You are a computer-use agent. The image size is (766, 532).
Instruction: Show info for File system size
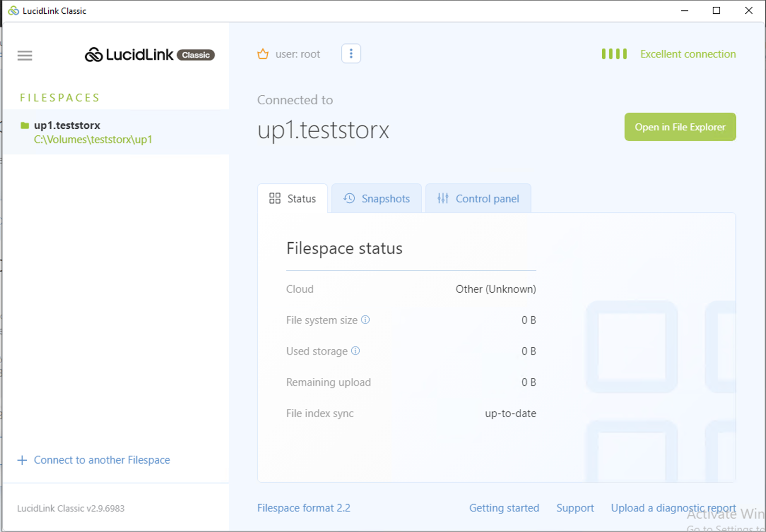click(365, 320)
